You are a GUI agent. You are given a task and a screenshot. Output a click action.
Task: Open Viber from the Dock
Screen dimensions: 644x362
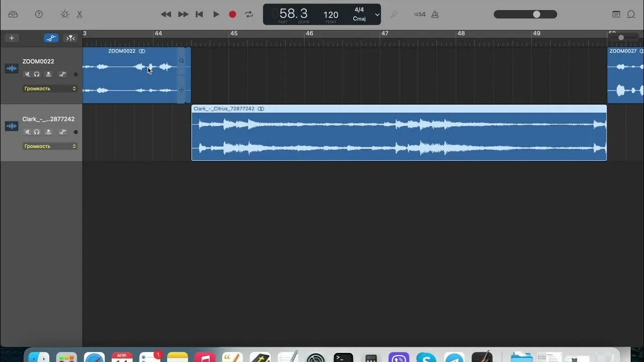(x=399, y=356)
